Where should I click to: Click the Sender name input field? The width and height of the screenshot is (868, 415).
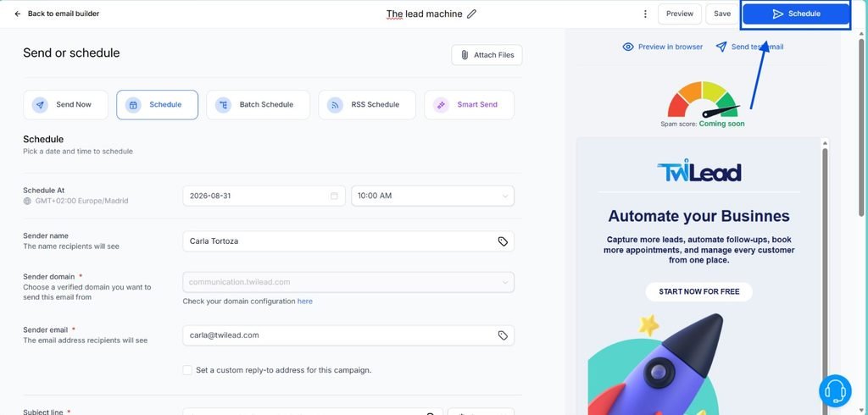pos(348,241)
